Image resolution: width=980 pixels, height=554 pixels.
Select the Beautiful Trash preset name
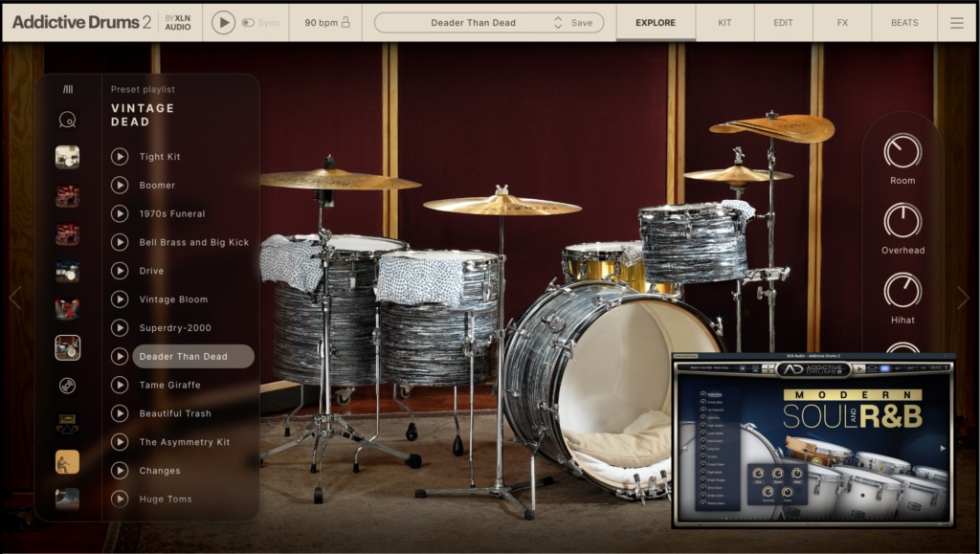click(175, 412)
